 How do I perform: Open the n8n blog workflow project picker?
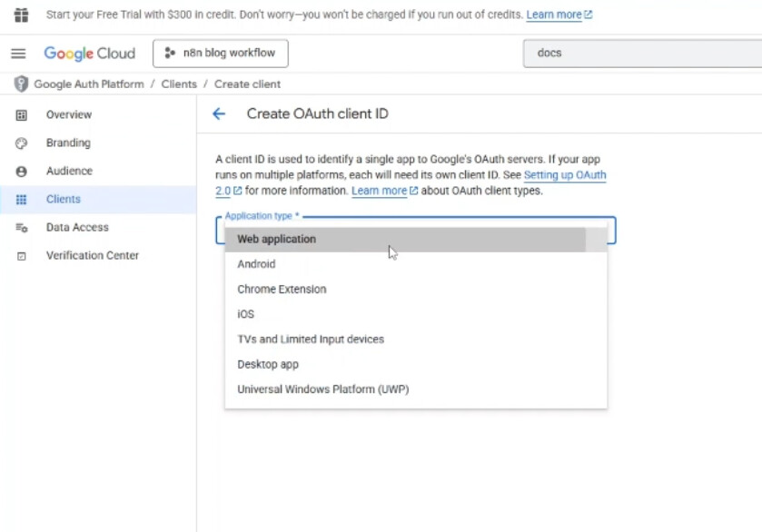(220, 54)
